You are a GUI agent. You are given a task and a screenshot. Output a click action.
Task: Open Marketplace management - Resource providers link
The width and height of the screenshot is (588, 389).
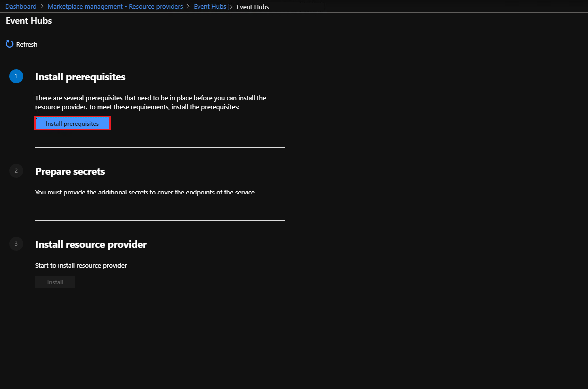115,6
